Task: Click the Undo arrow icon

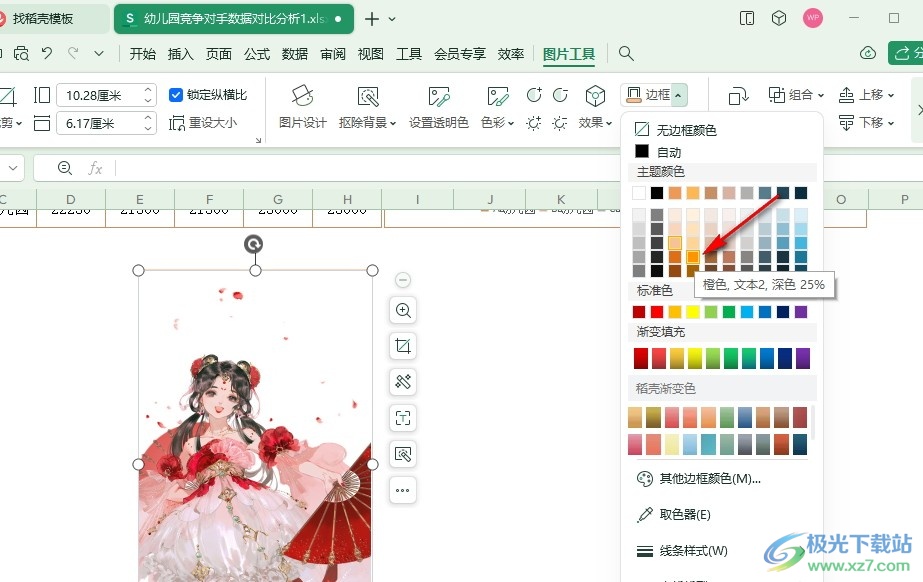Action: 47,54
